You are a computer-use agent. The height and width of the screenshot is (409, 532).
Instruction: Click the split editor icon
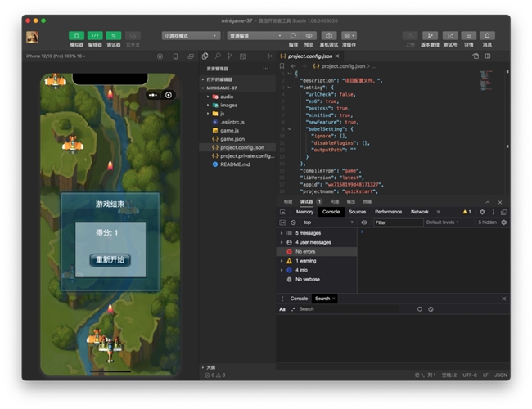point(488,56)
